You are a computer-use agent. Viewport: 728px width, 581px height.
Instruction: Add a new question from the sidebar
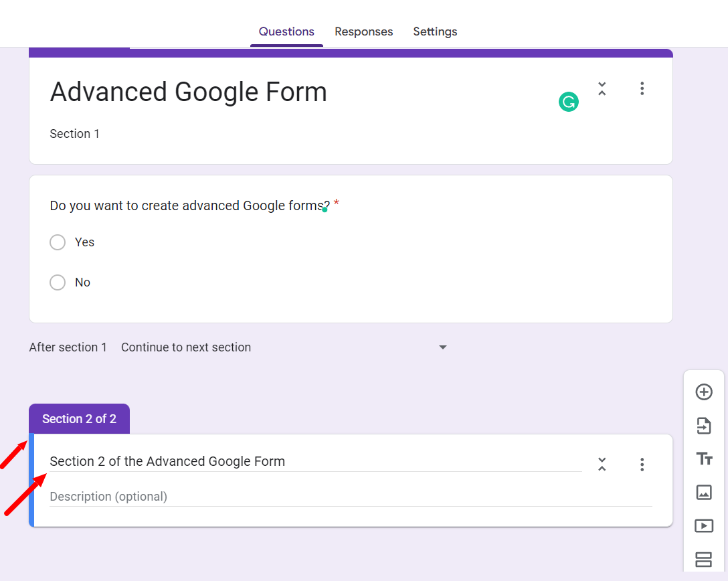[704, 392]
